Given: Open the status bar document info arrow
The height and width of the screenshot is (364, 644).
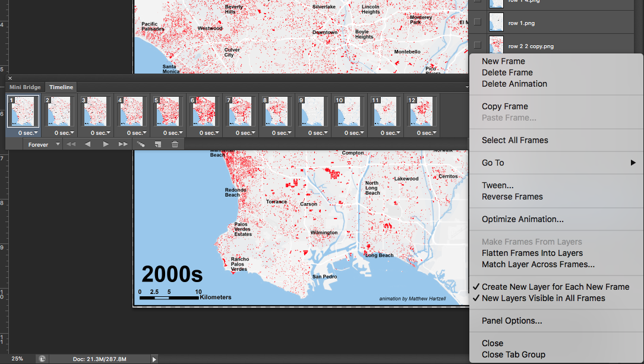Looking at the screenshot, I should tap(154, 359).
